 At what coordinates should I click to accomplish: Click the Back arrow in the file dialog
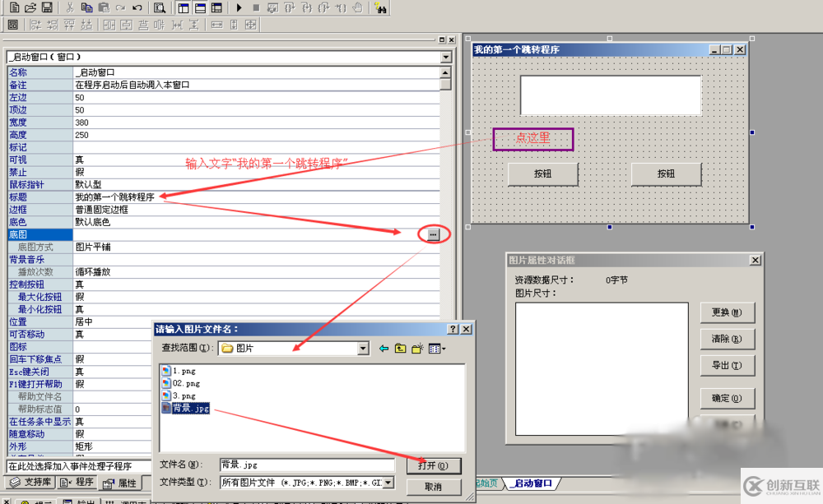pos(384,349)
